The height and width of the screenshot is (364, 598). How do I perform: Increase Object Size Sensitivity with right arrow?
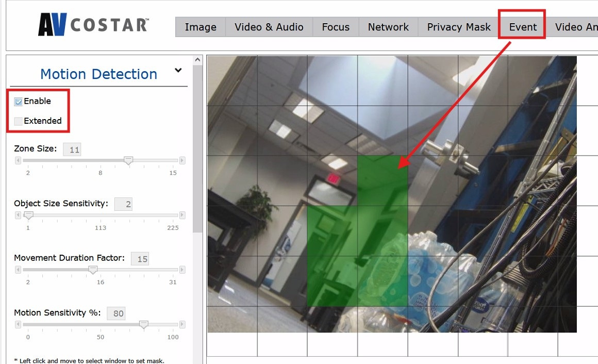coord(182,215)
